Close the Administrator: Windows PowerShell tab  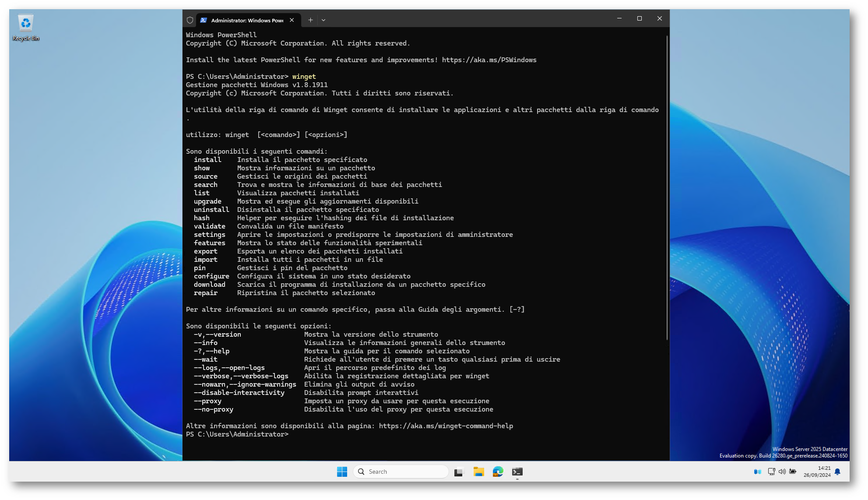(292, 20)
